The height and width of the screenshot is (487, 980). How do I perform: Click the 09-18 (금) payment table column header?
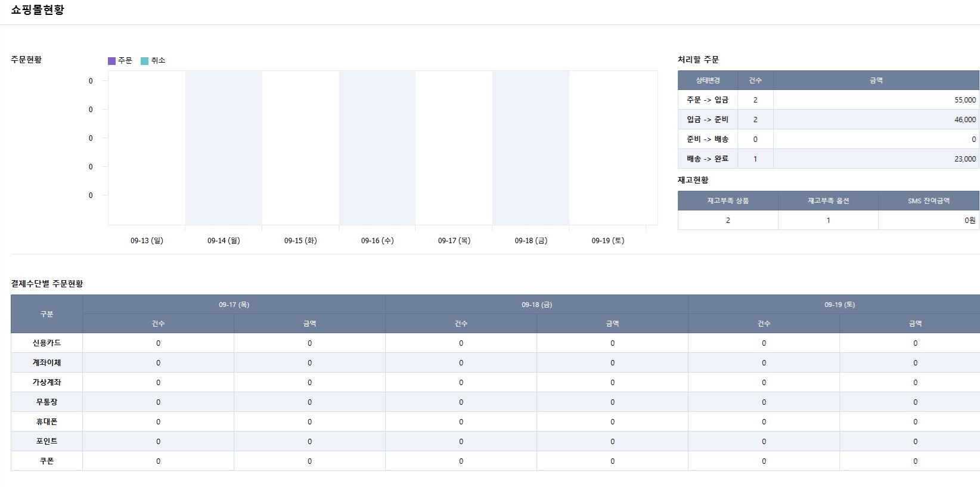(x=536, y=305)
